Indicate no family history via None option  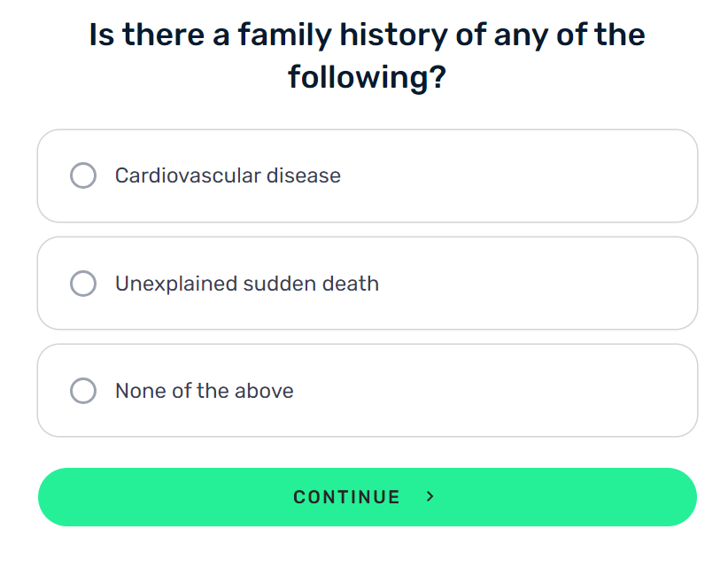368,391
